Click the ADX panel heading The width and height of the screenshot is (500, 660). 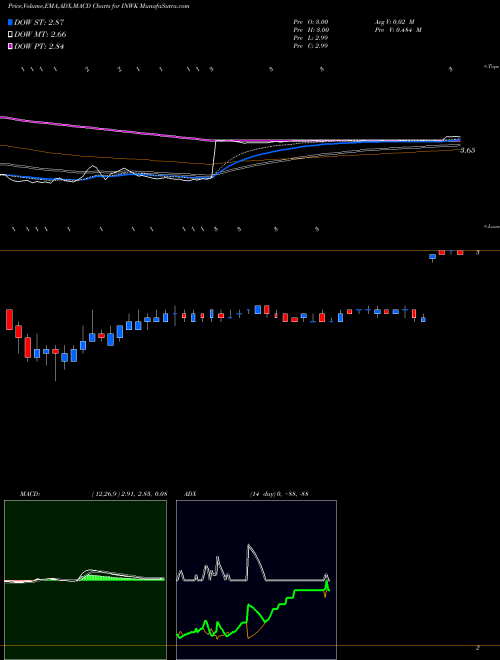191,494
